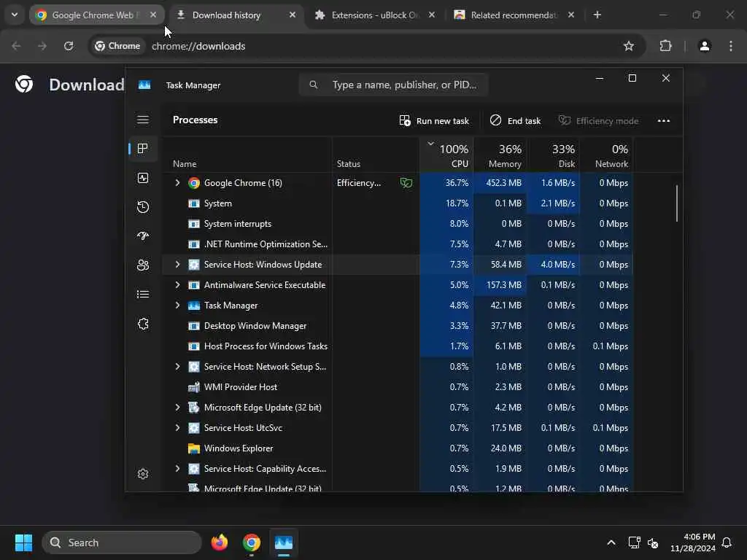
Task: Open the Task Manager hamburger navigation menu
Action: [143, 120]
